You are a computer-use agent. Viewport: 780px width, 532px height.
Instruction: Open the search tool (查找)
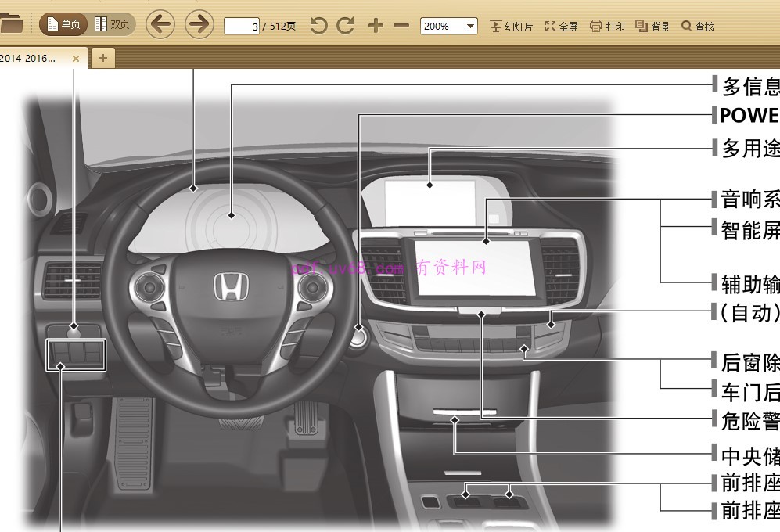pos(698,26)
